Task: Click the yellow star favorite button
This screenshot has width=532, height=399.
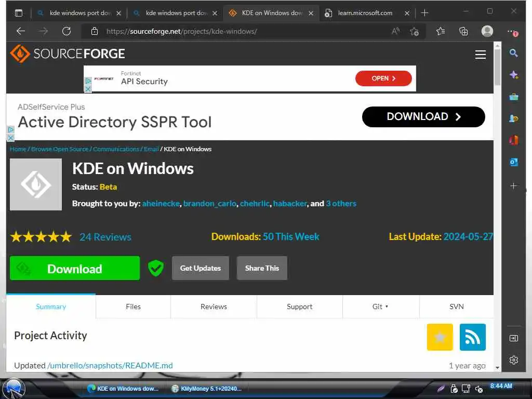Action: click(440, 337)
